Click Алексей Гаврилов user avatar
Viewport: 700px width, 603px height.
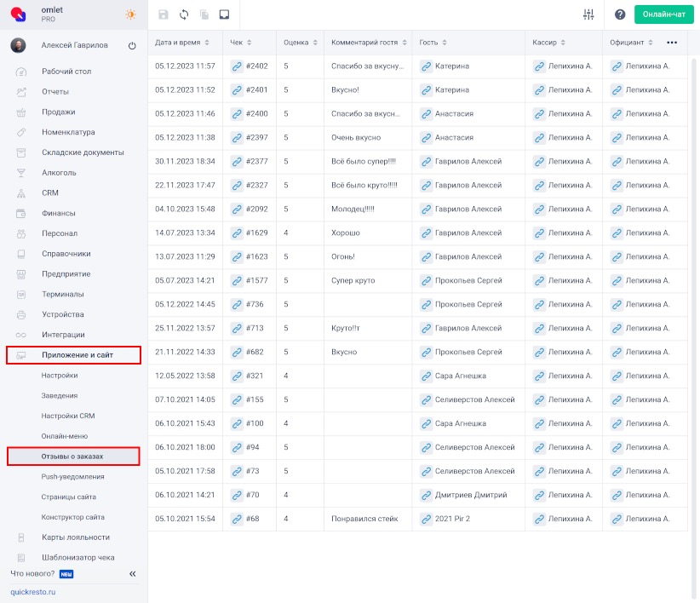point(18,45)
